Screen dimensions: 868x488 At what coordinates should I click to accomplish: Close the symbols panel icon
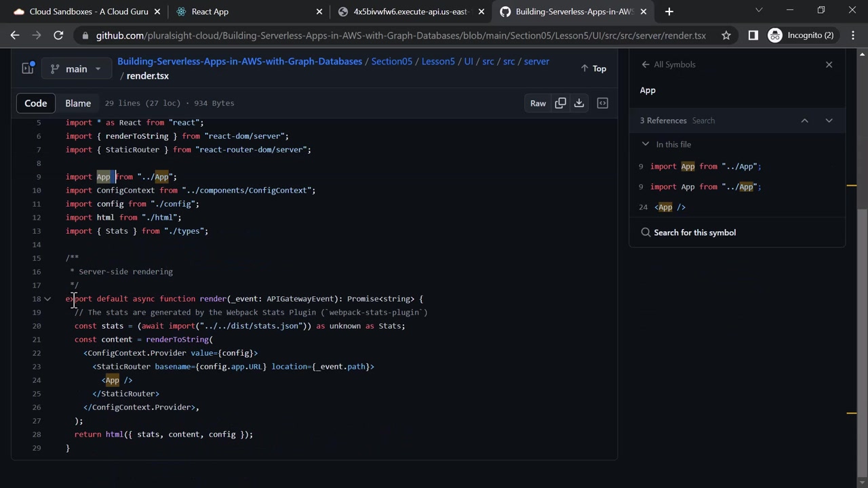coord(829,64)
